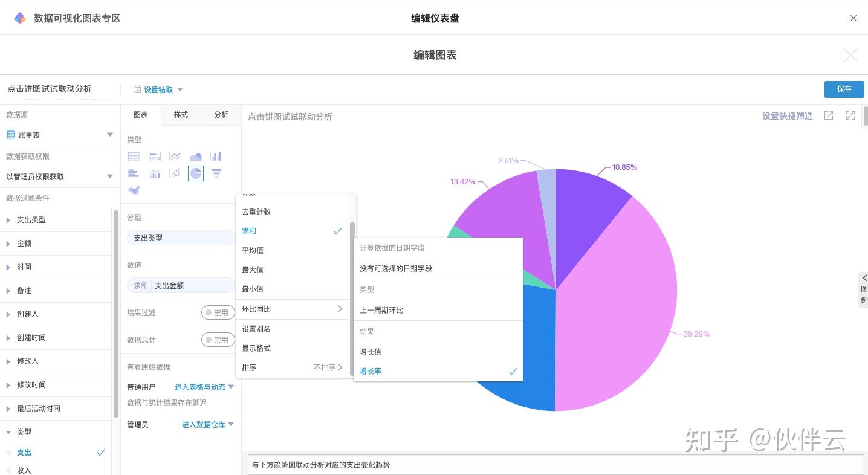Viewport: 868px width, 475px height.
Task: Select the scatter plot chart type
Action: (175, 173)
